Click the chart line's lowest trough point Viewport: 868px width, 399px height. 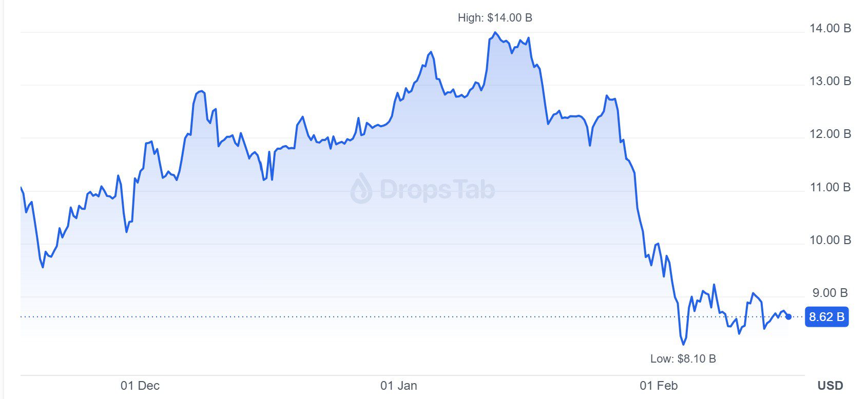point(683,344)
